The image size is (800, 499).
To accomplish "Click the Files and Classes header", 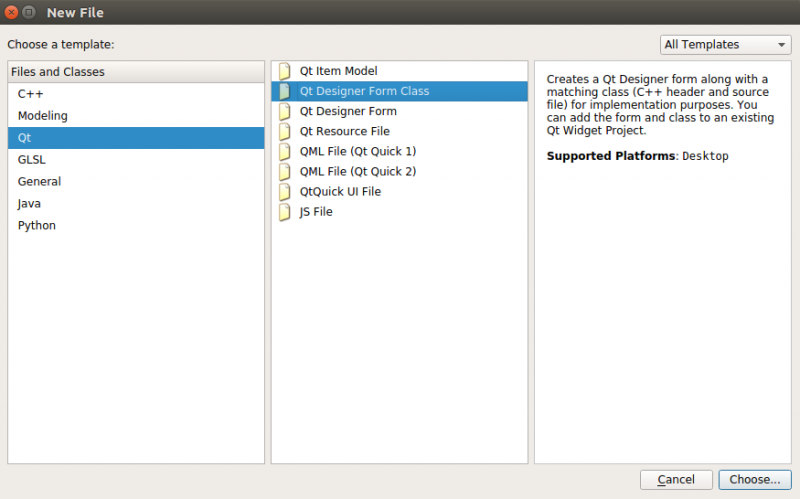I will (x=136, y=72).
